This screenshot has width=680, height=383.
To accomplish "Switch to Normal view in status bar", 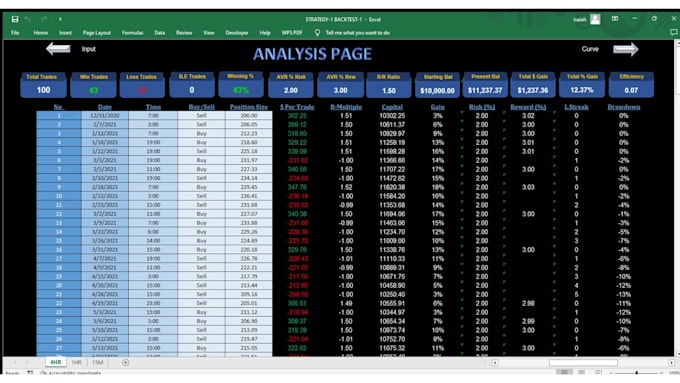I will tap(564, 372).
